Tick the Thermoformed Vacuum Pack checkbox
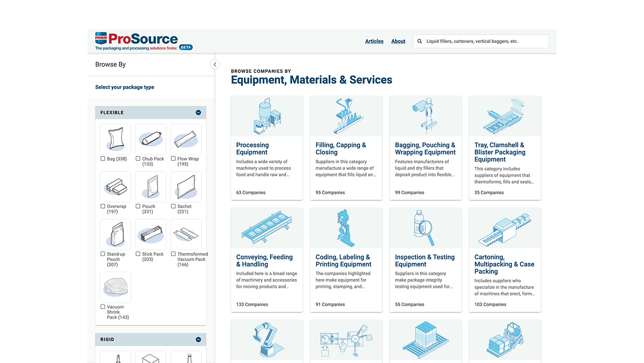The width and height of the screenshot is (644, 363). (x=173, y=254)
